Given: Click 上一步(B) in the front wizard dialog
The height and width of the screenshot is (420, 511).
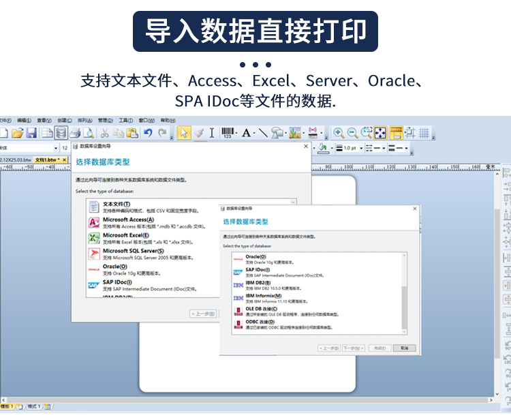Looking at the screenshot, I should [x=329, y=348].
